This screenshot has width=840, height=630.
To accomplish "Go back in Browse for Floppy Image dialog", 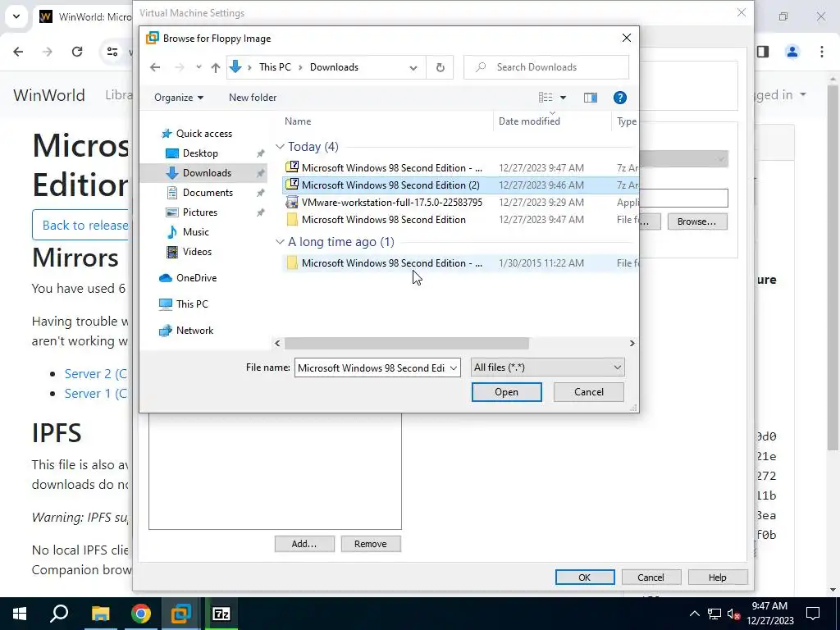I will click(x=155, y=67).
